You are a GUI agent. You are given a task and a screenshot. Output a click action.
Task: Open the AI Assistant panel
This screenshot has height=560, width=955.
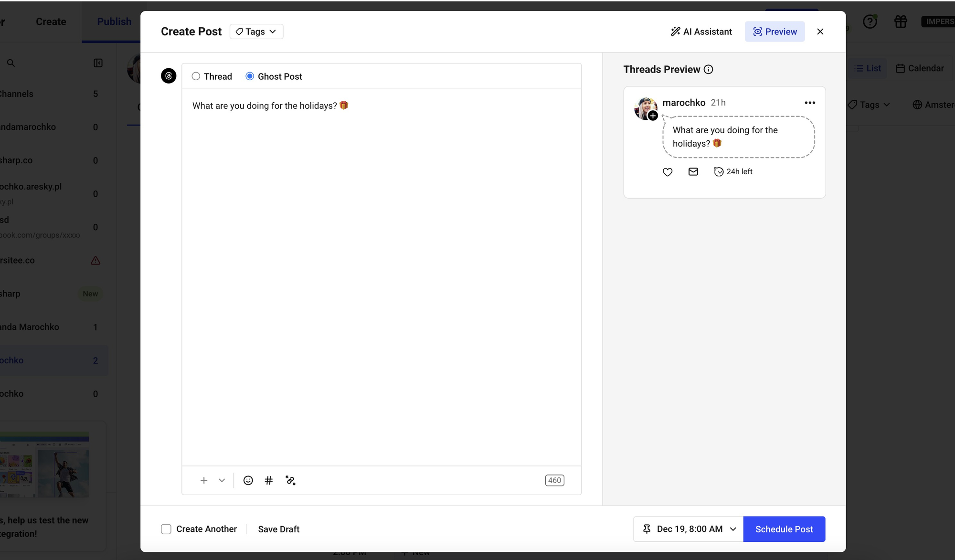click(x=701, y=32)
